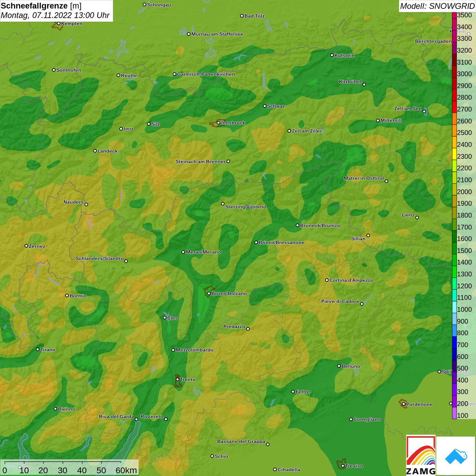
Task: Click the "Sterzing/Vipiteno" place label
Action: (x=246, y=207)
